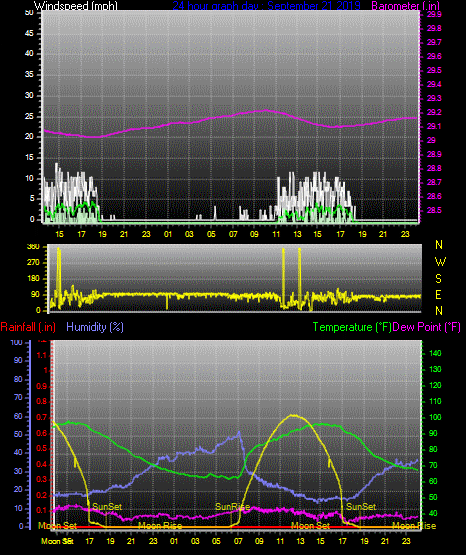Click the temperature axis value 140
This screenshot has height=555, width=466.
[x=435, y=353]
